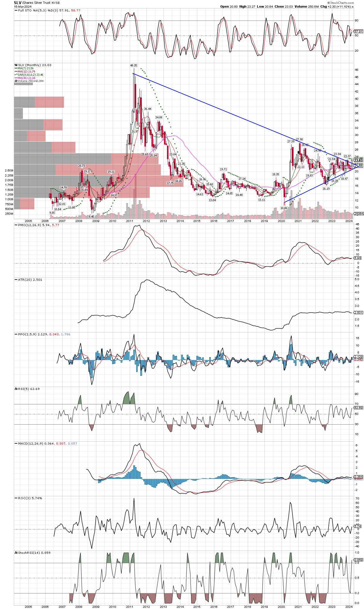The image size is (364, 609).
Task: Click the MACD(12,26,9) indicator label
Action: tap(31, 443)
